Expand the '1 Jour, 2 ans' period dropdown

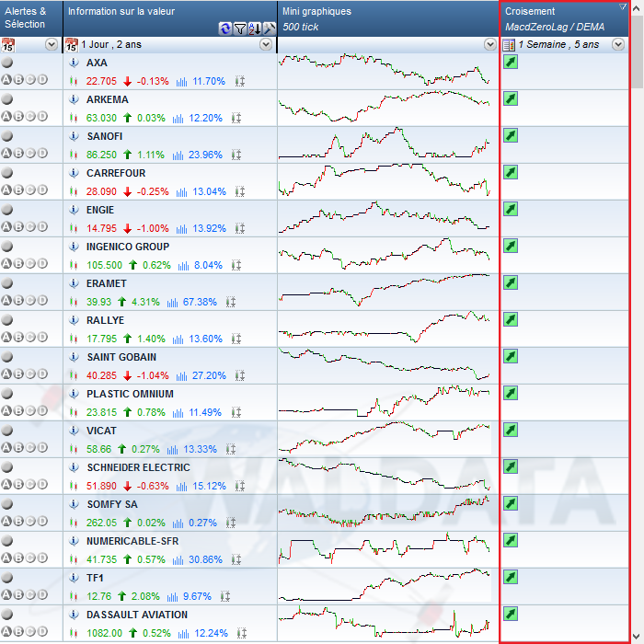[266, 44]
